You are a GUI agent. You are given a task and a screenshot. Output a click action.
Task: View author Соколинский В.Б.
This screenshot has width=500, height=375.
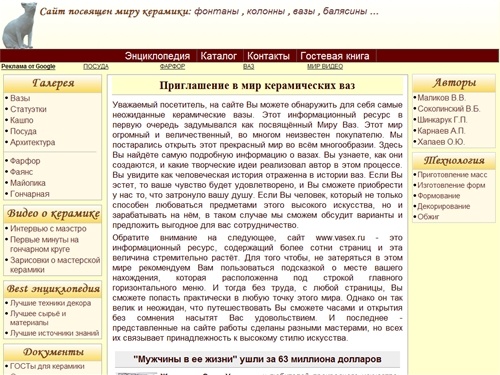tap(449, 109)
